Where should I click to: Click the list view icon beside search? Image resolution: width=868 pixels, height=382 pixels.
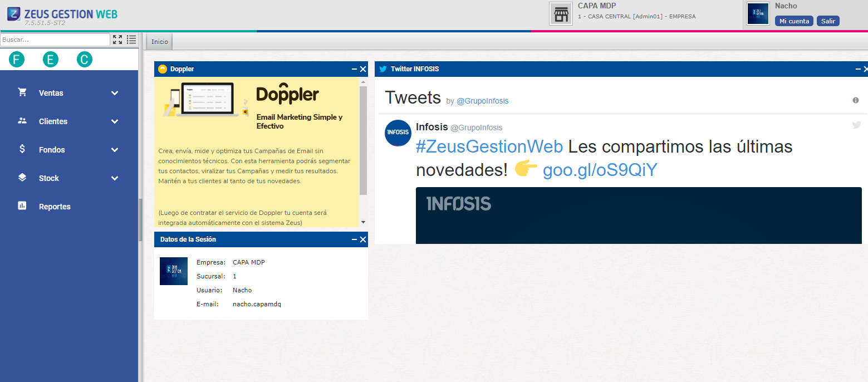coord(131,40)
